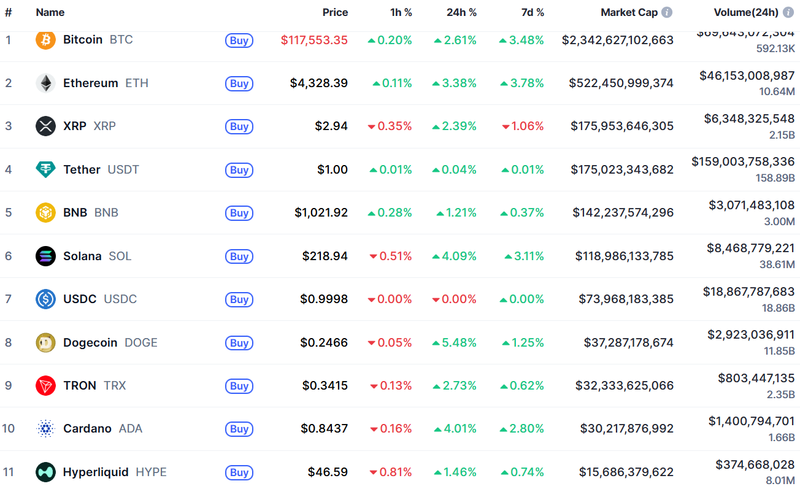Click the XRP coin logo icon
The image size is (800, 489).
tap(46, 126)
